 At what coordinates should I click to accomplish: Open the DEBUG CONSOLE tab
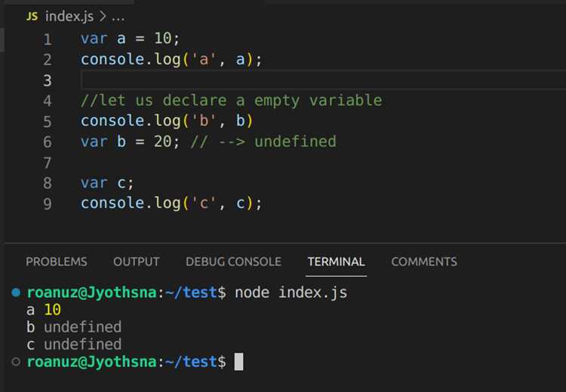pos(233,262)
